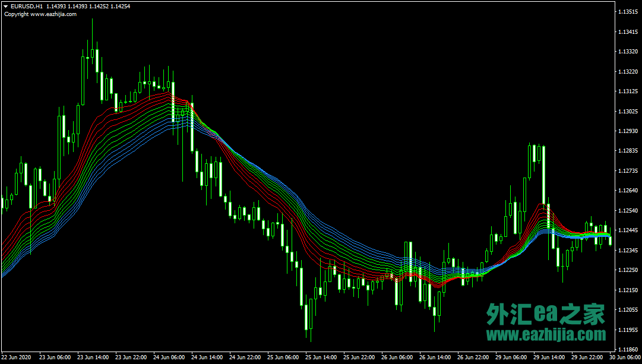
Task: Click price label 1.11860 on the scale
Action: (628, 350)
